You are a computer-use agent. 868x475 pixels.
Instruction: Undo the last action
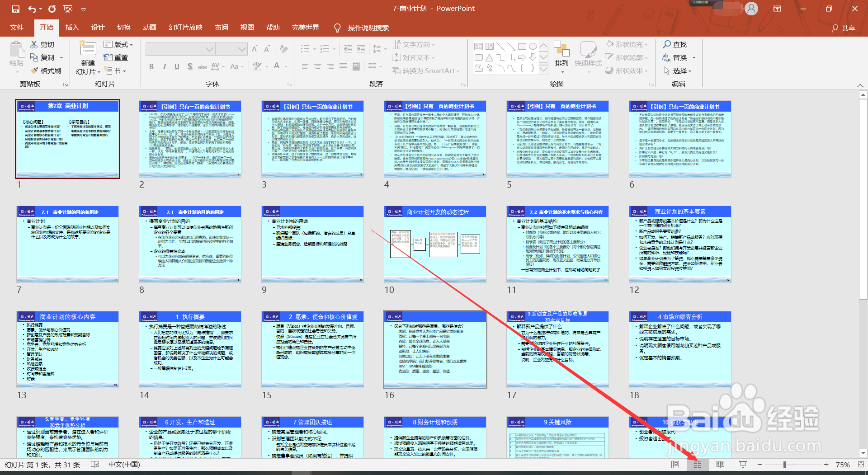pyautogui.click(x=32, y=9)
